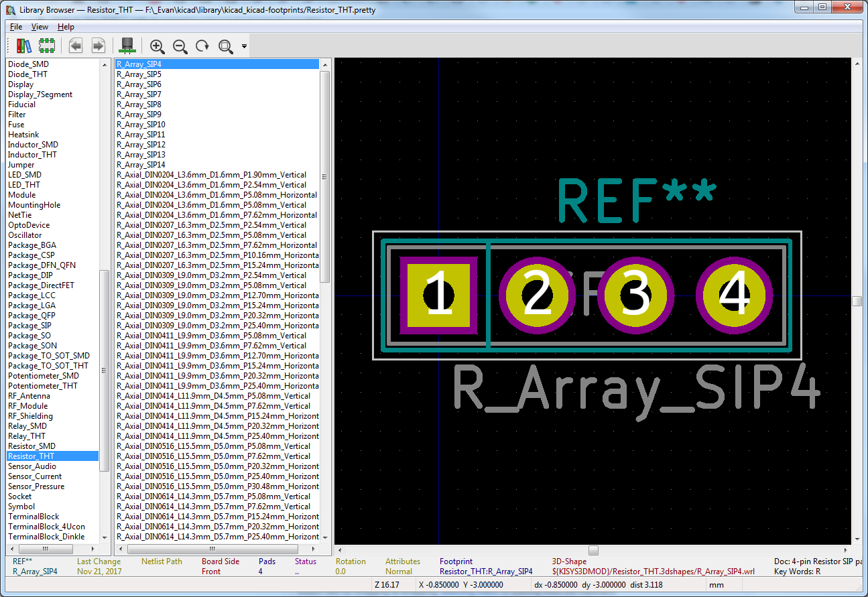Zoom in on the footprint view
Image resolution: width=868 pixels, height=597 pixels.
pyautogui.click(x=157, y=46)
